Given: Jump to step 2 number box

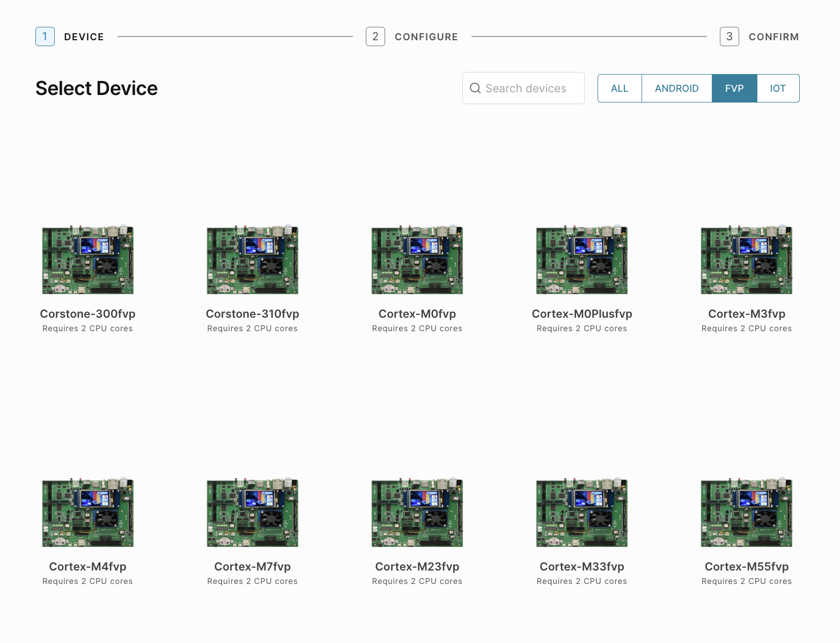Looking at the screenshot, I should click(375, 36).
